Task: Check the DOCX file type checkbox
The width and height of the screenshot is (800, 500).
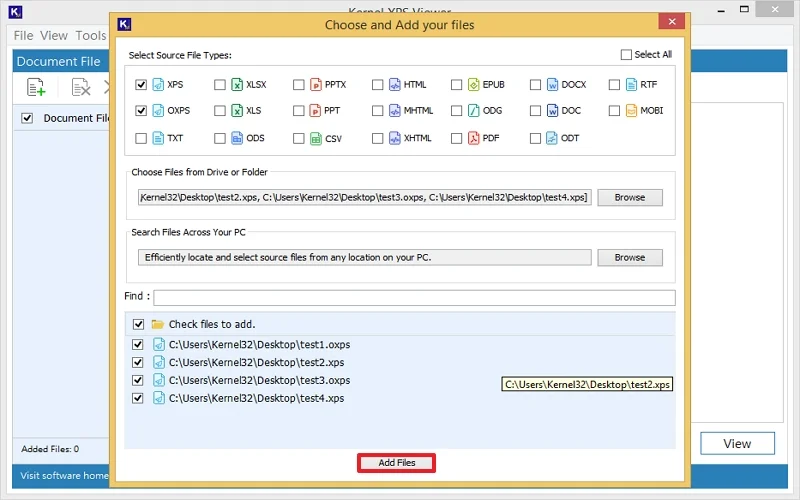Action: (535, 85)
